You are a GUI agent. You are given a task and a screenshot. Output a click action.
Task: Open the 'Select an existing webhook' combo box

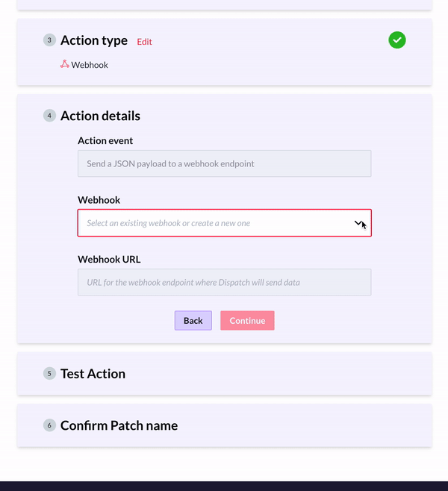[x=217, y=223]
